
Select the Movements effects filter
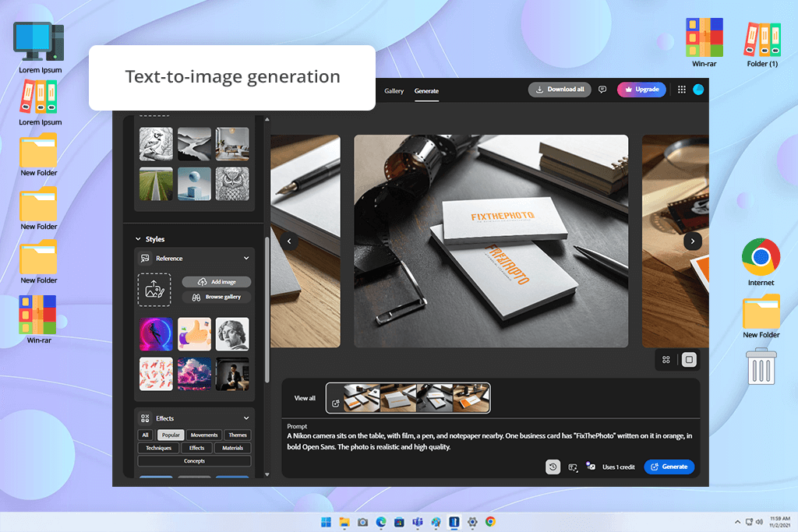tap(204, 435)
